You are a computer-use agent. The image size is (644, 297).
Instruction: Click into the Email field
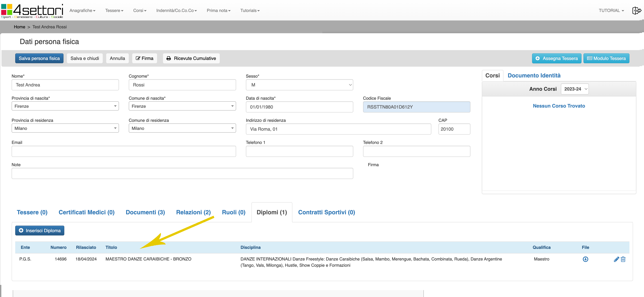pyautogui.click(x=124, y=151)
